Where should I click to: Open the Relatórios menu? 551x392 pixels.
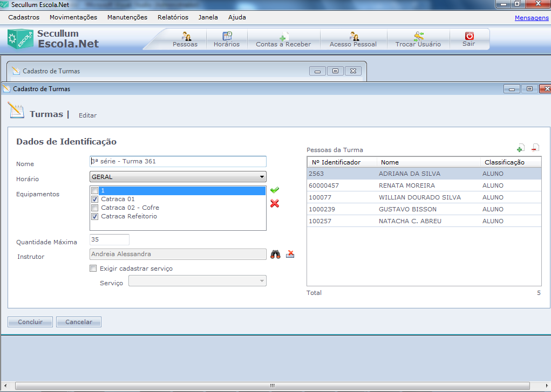(173, 17)
